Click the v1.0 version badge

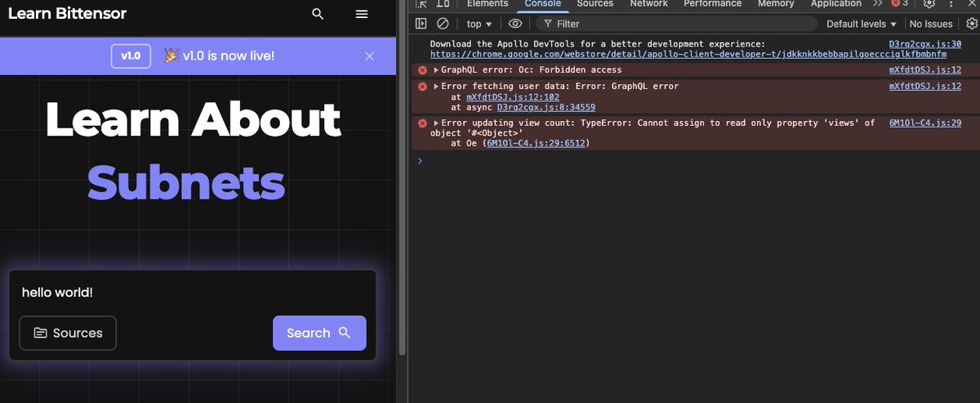131,56
